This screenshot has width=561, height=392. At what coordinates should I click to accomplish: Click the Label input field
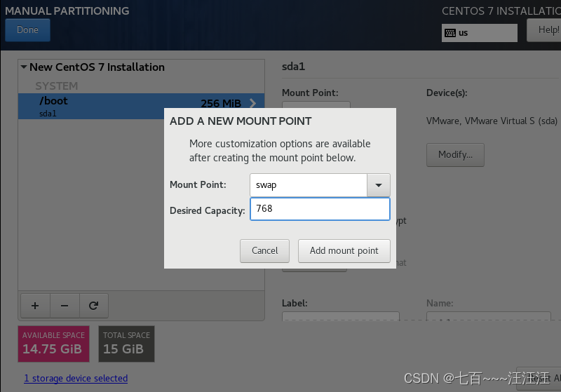coord(341,316)
